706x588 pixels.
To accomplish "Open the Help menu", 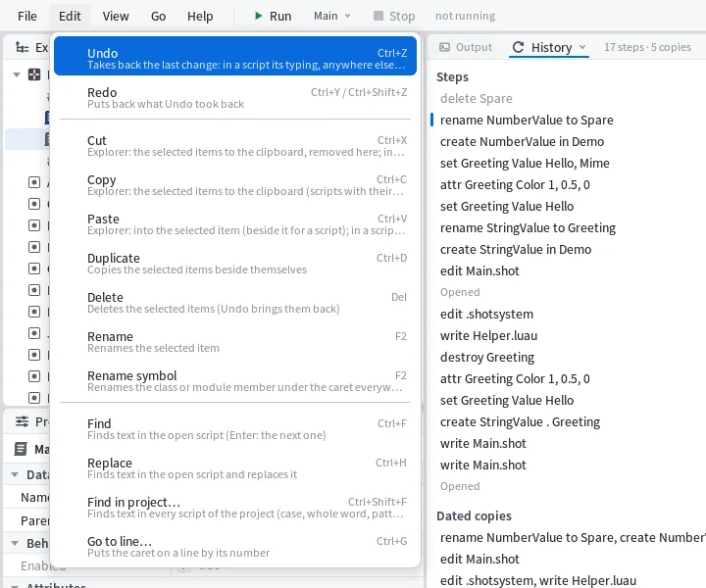I will [x=200, y=17].
